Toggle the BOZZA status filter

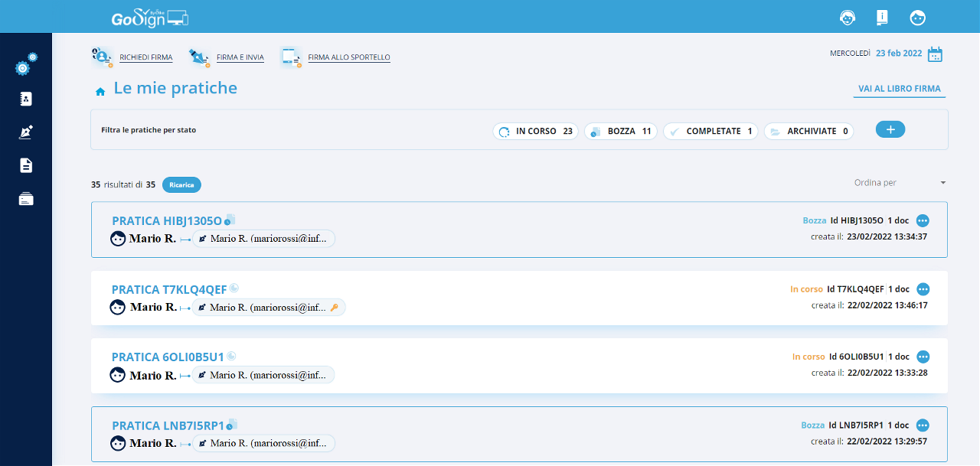(620, 132)
